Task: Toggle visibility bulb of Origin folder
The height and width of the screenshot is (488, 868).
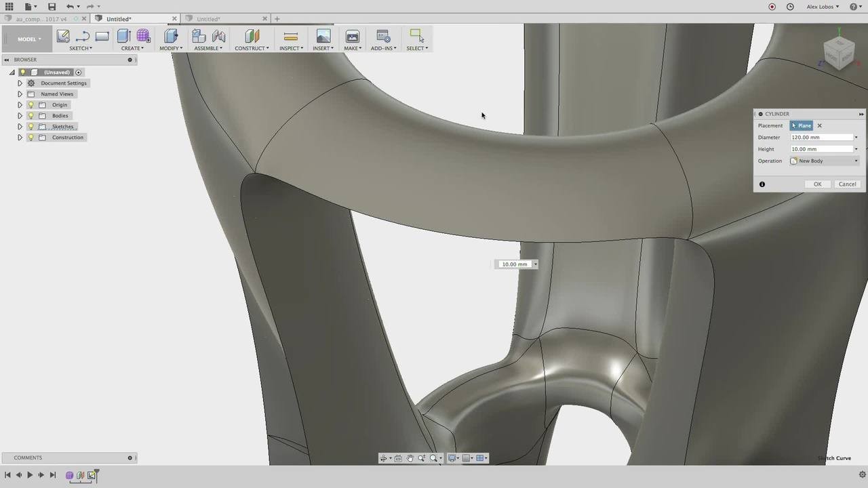Action: click(31, 105)
